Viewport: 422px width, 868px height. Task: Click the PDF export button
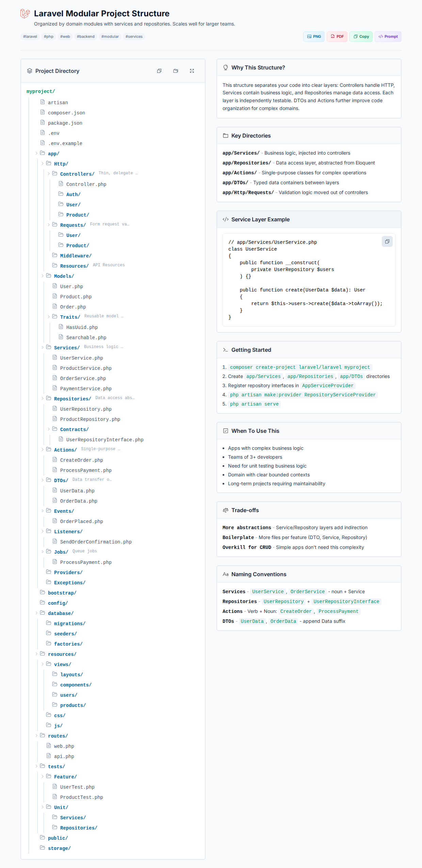[x=337, y=36]
